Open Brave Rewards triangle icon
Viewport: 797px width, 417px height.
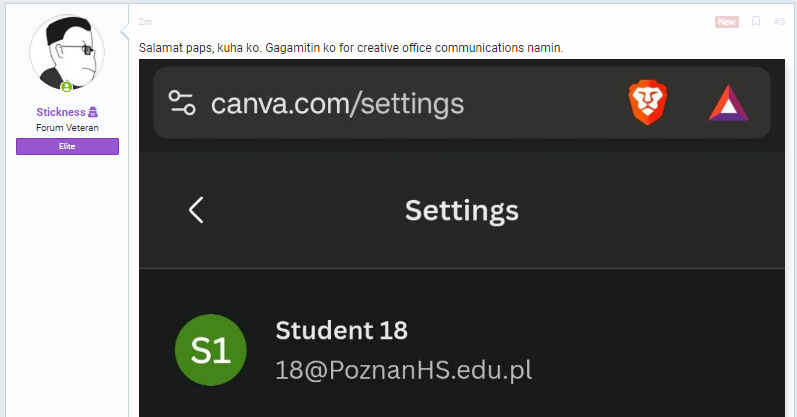point(728,103)
